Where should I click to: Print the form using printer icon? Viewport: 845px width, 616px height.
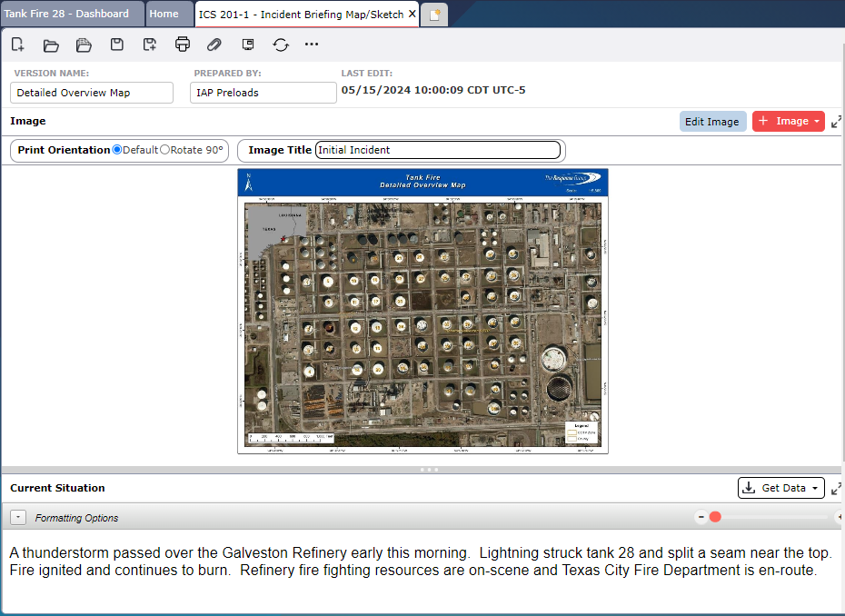[x=183, y=45]
